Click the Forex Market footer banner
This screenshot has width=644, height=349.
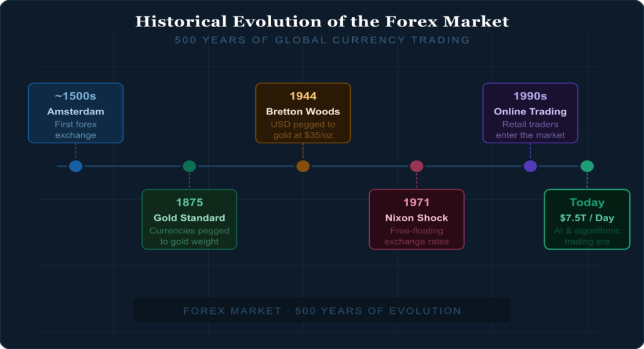[x=322, y=311]
